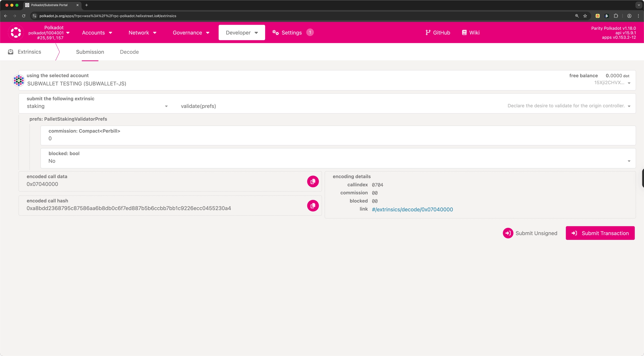Open the browser extensions puzzle menu
This screenshot has height=356, width=644.
616,16
